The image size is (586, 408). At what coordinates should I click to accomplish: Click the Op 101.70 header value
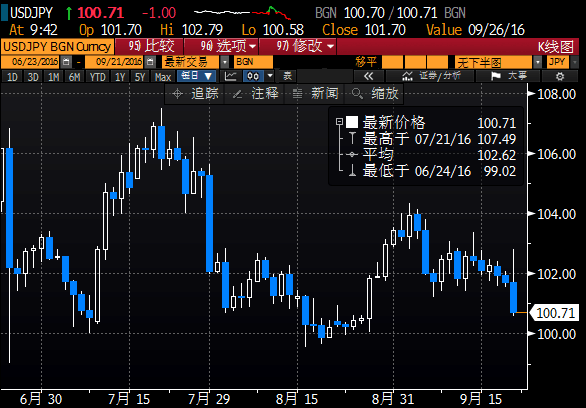(111, 30)
